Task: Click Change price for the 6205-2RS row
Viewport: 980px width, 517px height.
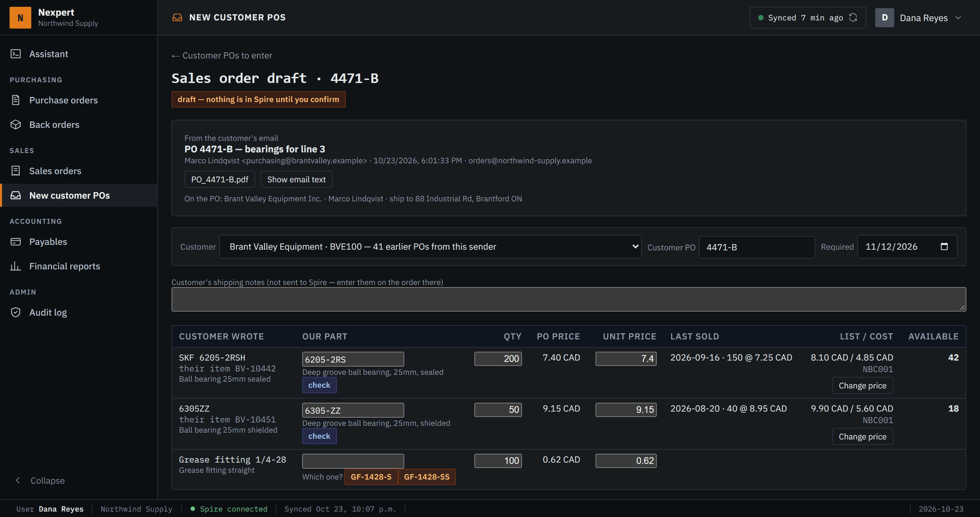Action: tap(862, 385)
